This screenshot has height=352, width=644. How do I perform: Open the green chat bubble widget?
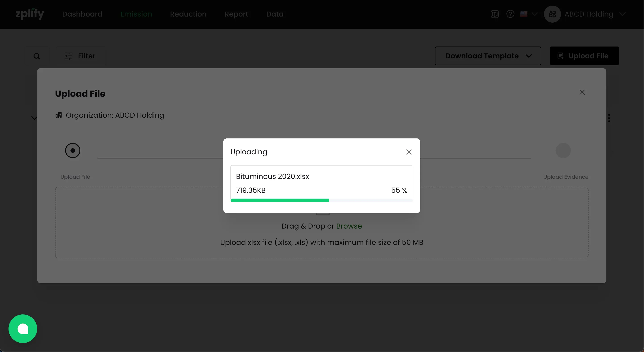23,329
